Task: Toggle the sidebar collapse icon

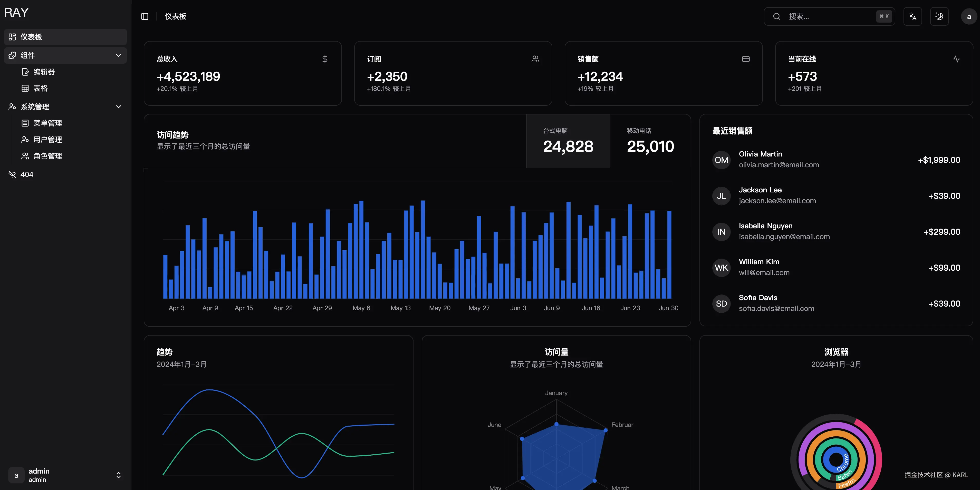Action: click(x=145, y=16)
